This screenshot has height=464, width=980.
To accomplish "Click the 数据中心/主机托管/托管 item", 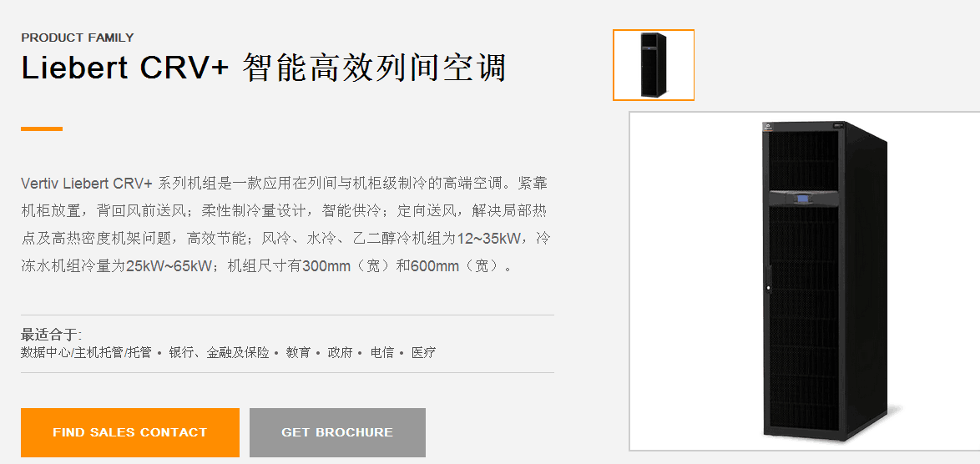I will (86, 353).
